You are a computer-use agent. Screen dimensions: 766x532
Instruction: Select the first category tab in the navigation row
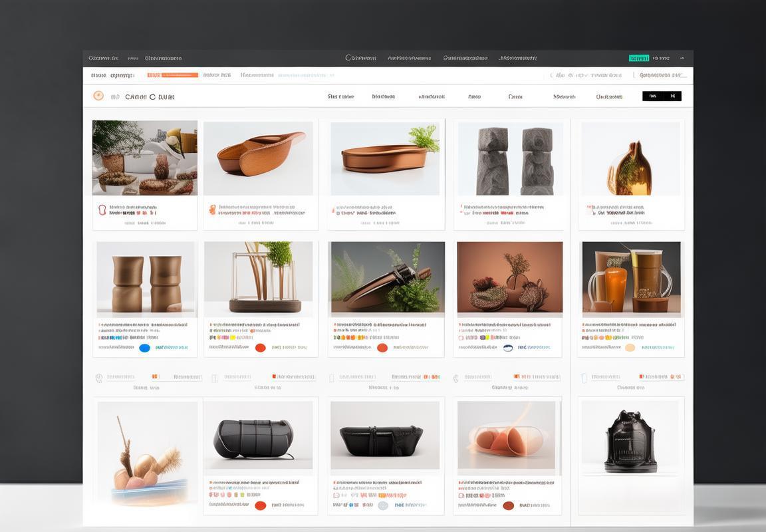click(340, 96)
